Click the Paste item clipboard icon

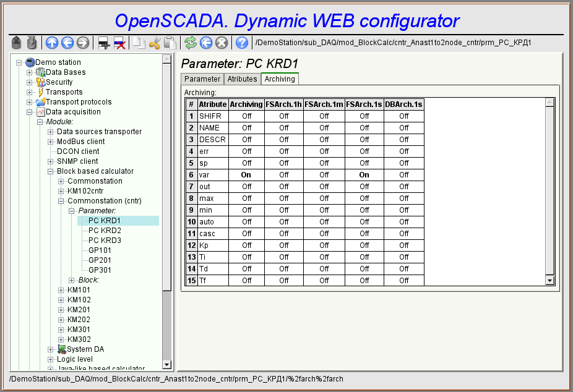click(170, 43)
